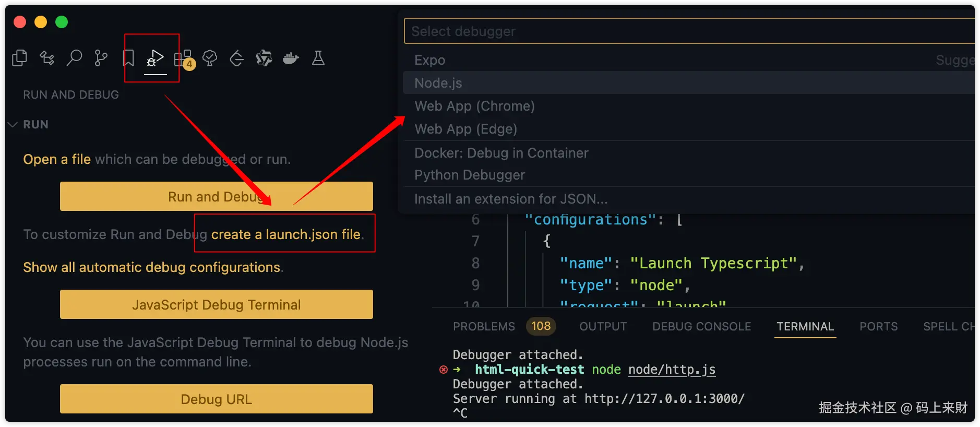The width and height of the screenshot is (980, 427).
Task: Click the 108 problems badge
Action: click(541, 326)
